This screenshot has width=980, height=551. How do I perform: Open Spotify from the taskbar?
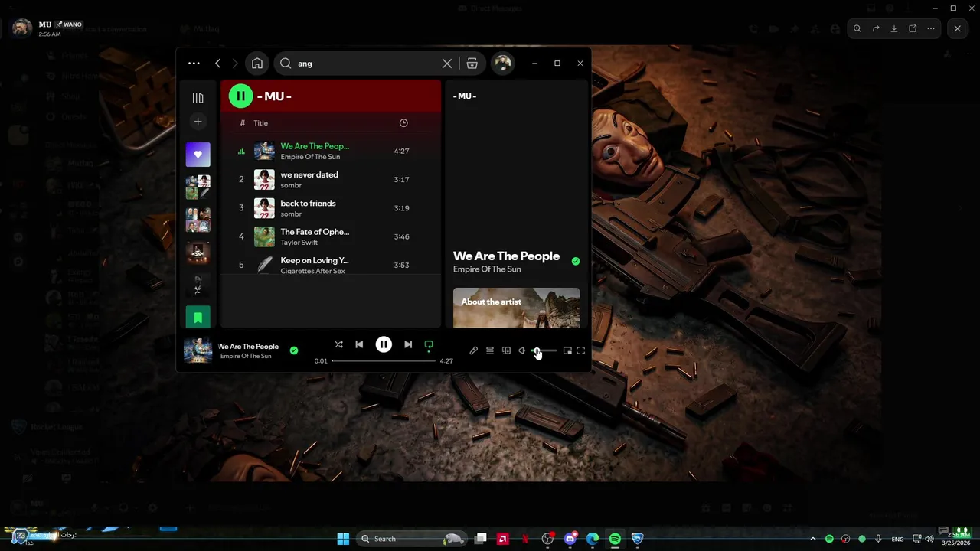[x=615, y=539]
